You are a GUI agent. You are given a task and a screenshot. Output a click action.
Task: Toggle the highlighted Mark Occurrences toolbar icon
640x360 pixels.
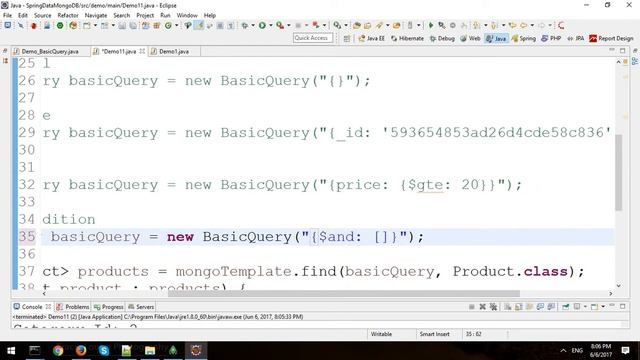(x=199, y=25)
